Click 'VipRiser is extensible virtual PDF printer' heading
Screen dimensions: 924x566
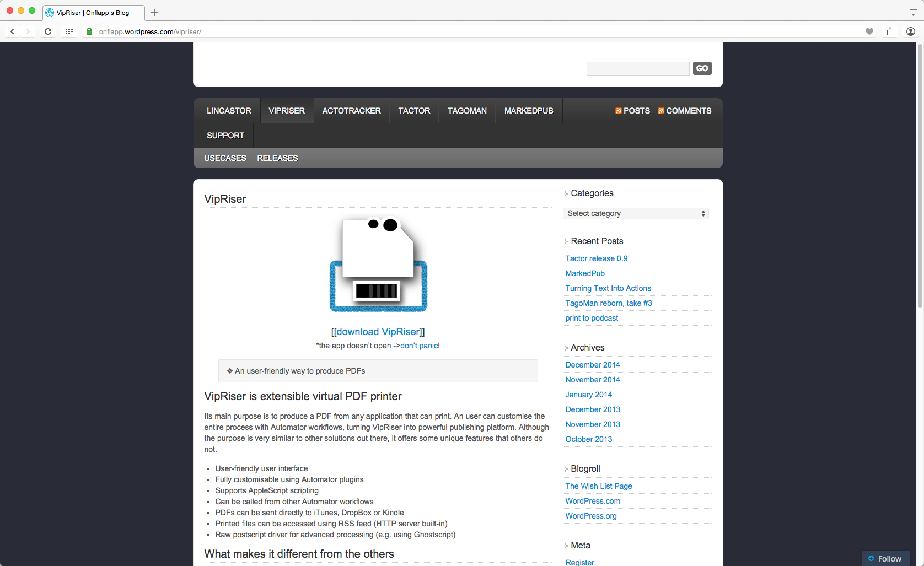pyautogui.click(x=303, y=396)
